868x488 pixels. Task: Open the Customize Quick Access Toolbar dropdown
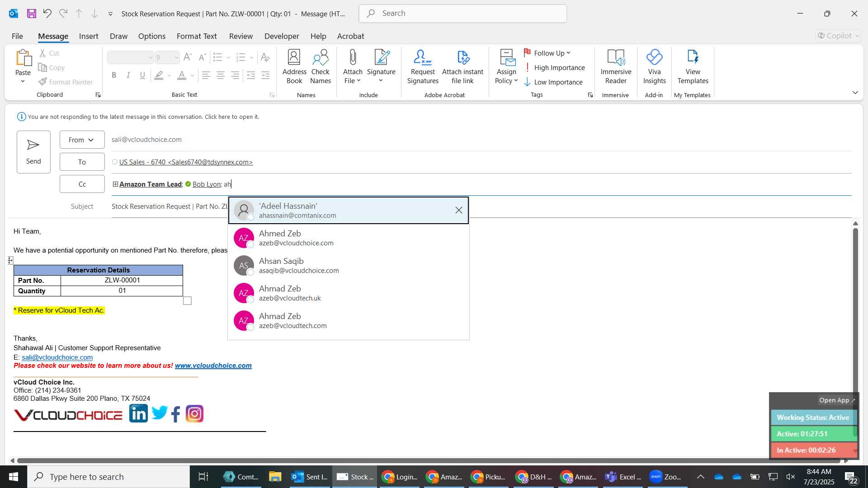(110, 14)
